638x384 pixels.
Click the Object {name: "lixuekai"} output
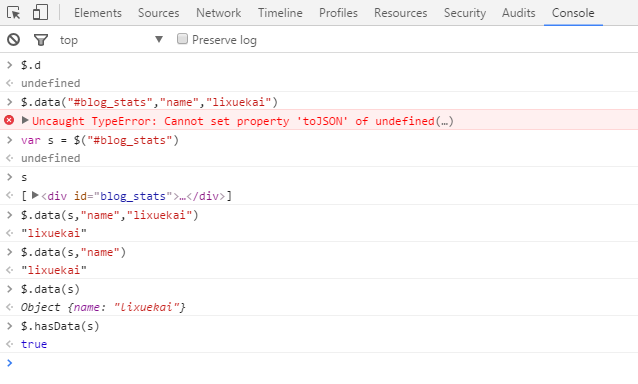click(x=103, y=307)
